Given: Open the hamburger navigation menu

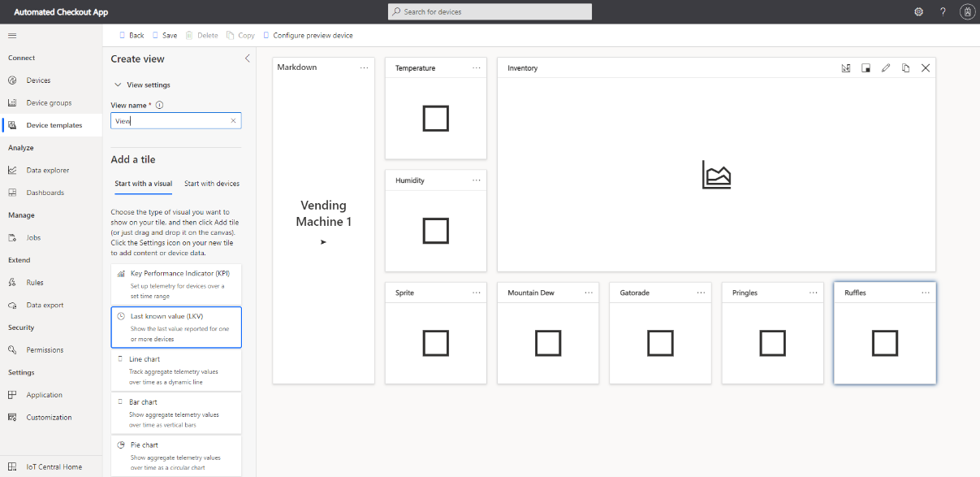Looking at the screenshot, I should (12, 35).
